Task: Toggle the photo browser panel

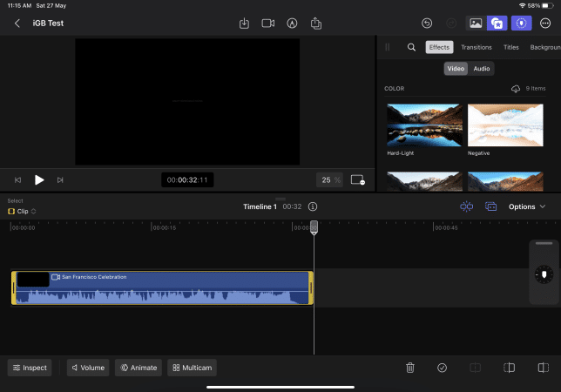Action: click(476, 24)
